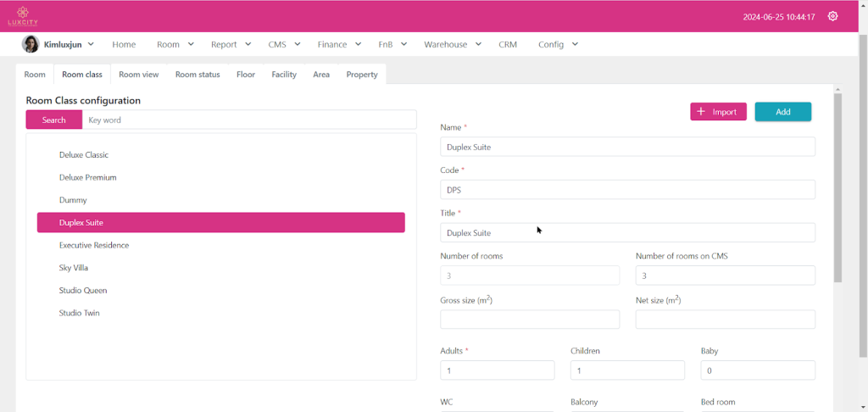Click the page vertical scrollbar

(x=838, y=187)
